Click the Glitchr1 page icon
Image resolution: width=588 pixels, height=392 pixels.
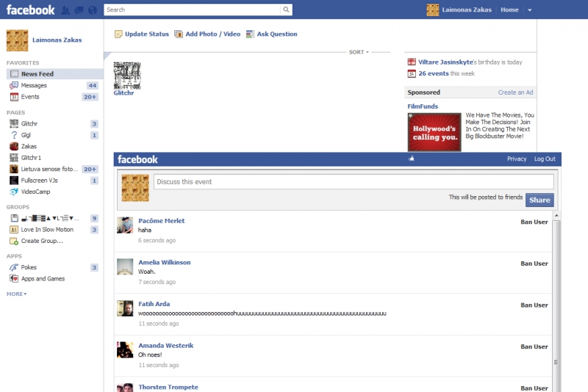14,158
